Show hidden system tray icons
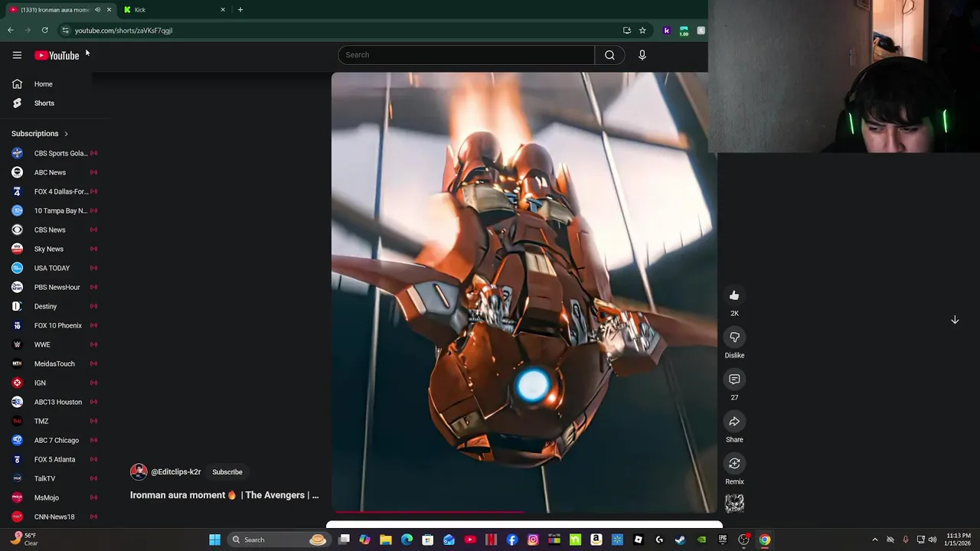Viewport: 980px width, 551px height. pos(875,540)
